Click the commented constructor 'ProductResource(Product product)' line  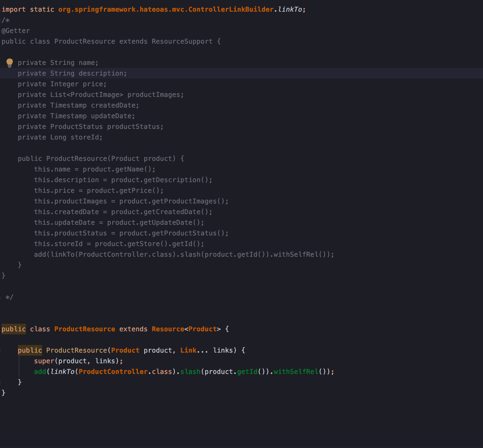click(x=101, y=159)
